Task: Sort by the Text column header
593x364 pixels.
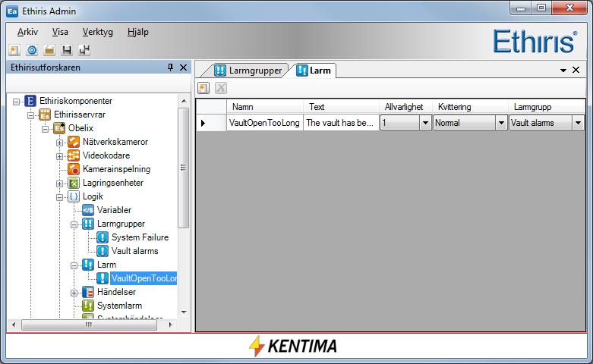Action: tap(341, 107)
